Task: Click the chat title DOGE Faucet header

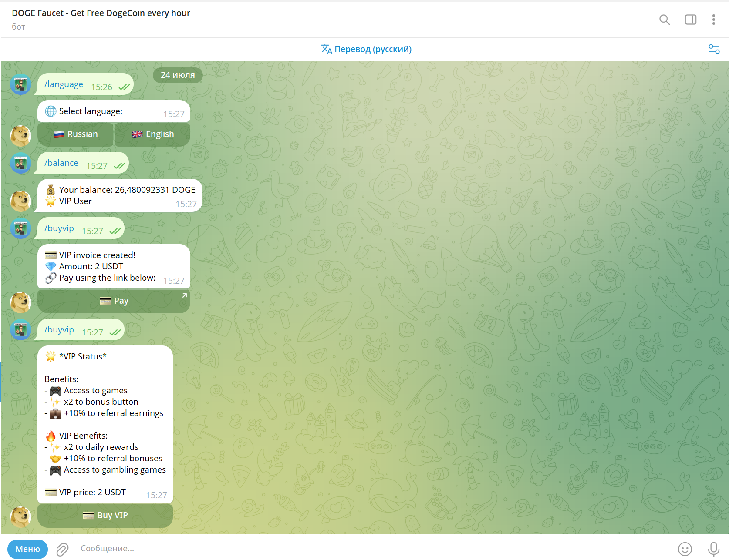Action: [x=101, y=13]
